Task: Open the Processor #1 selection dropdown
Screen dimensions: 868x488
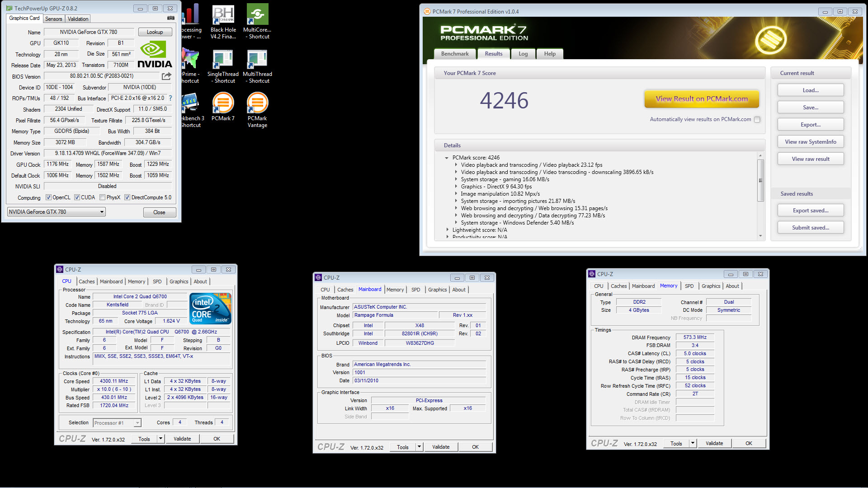Action: point(117,423)
